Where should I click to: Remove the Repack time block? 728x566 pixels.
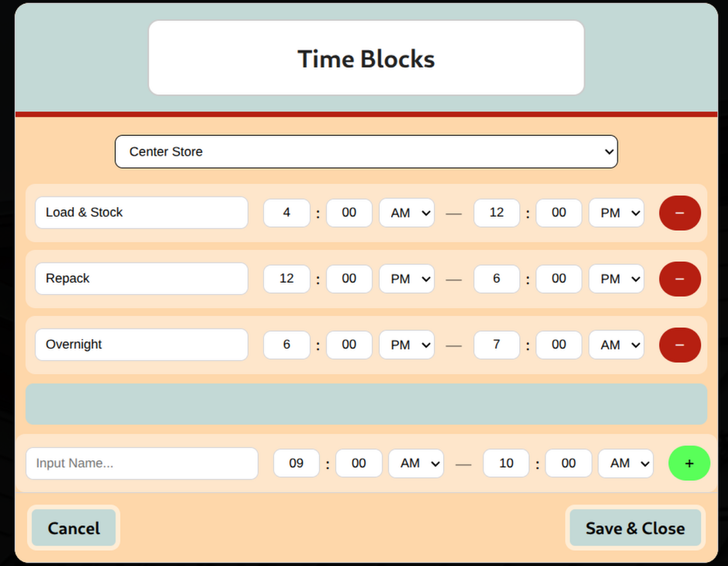[x=679, y=279]
